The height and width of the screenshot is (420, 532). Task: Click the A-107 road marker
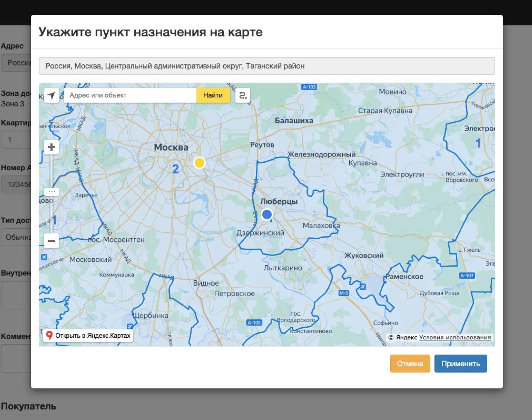click(467, 275)
